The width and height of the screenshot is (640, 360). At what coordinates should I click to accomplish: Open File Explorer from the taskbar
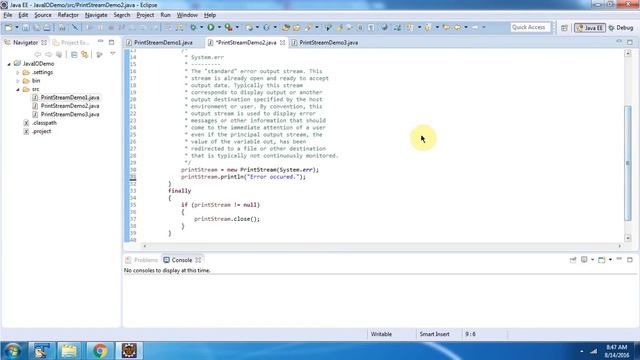click(69, 351)
